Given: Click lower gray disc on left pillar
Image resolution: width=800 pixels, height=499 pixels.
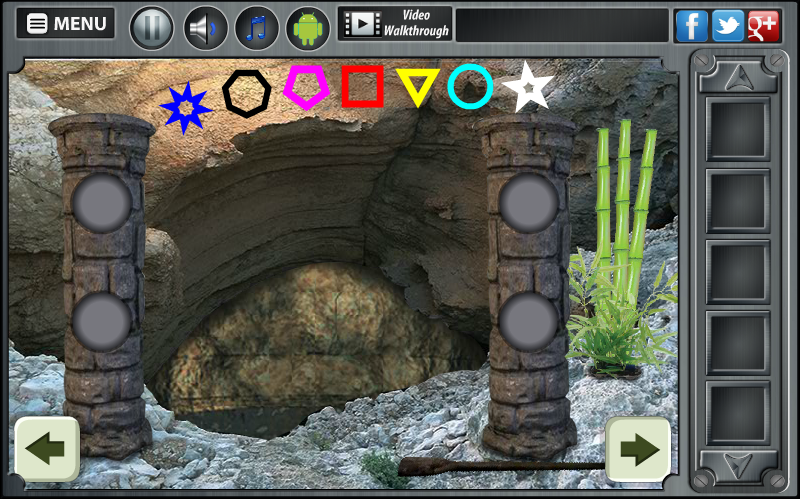Looking at the screenshot, I should (102, 322).
